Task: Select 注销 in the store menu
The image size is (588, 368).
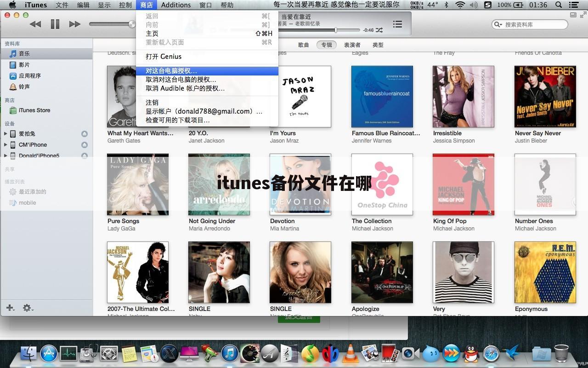Action: [207, 103]
